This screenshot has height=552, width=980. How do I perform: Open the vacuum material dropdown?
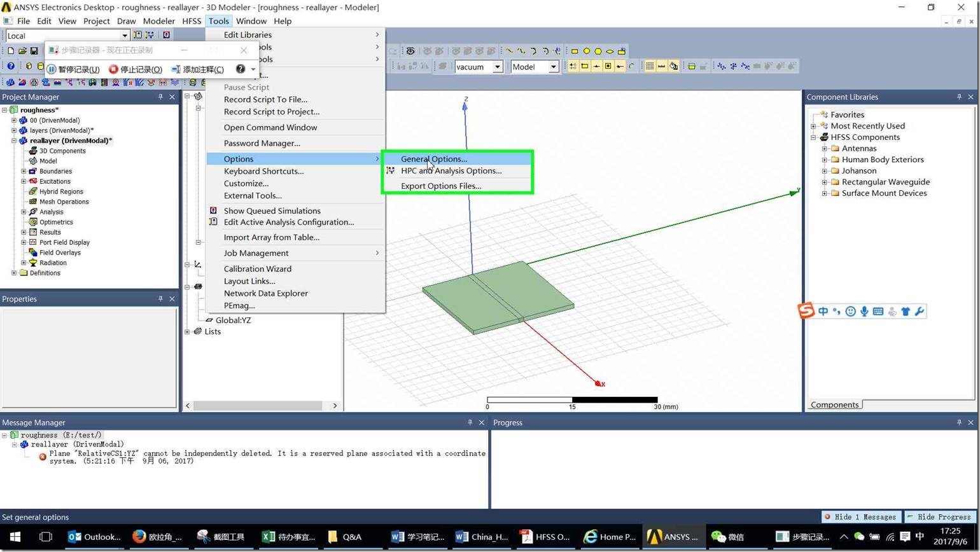pos(498,67)
